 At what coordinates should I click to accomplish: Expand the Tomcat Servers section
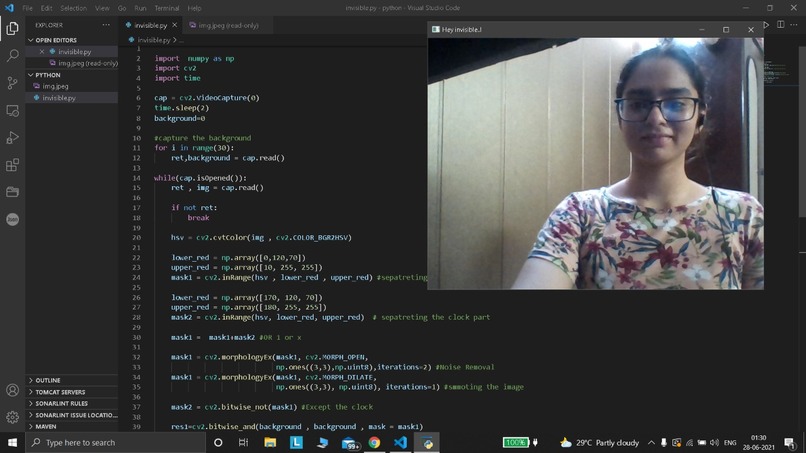71,392
